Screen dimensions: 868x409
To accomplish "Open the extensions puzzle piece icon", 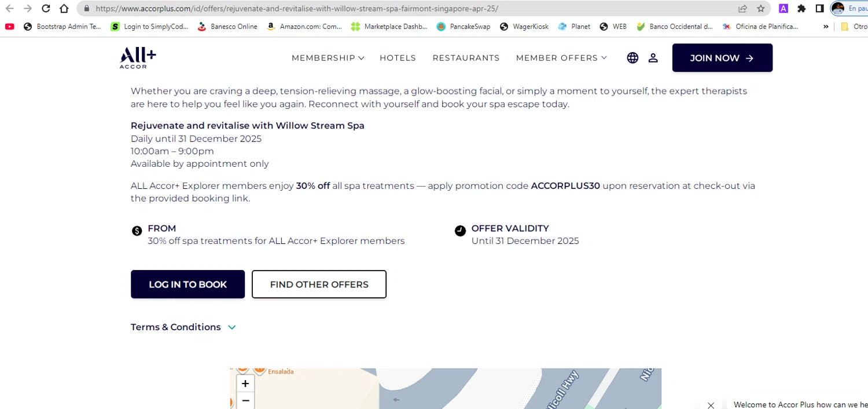I will click(801, 9).
